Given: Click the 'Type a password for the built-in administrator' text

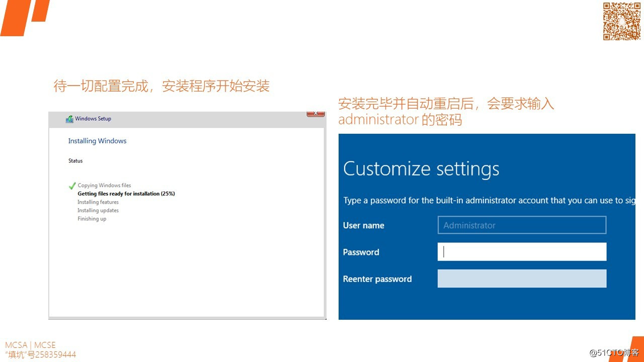Looking at the screenshot, I should pos(489,201).
